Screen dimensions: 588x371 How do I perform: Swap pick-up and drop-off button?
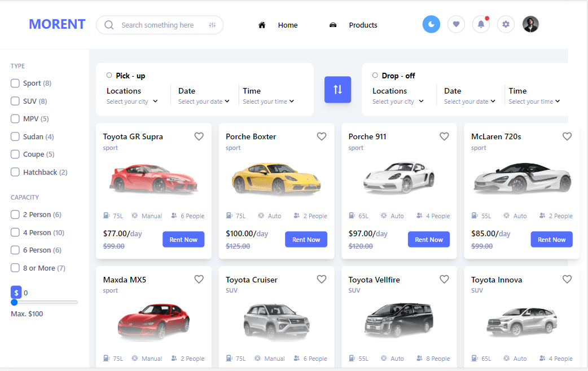337,90
